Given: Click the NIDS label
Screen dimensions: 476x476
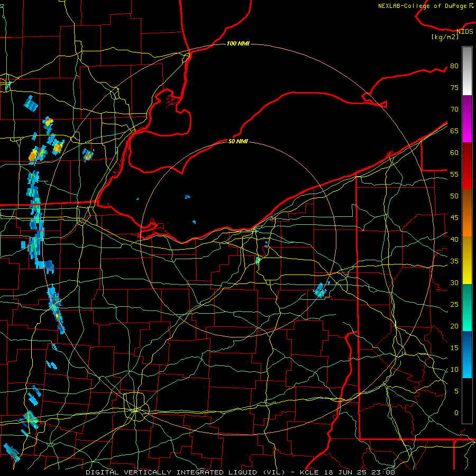Looking at the screenshot, I should [465, 32].
